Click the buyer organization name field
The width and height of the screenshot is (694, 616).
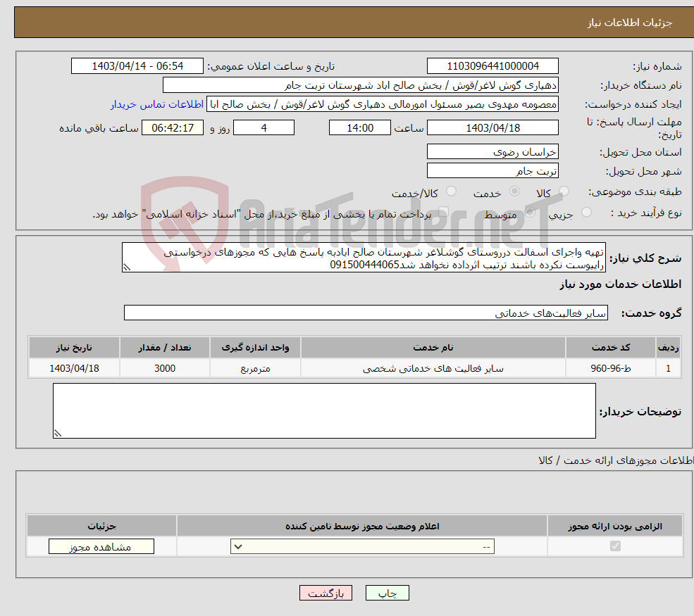point(360,85)
